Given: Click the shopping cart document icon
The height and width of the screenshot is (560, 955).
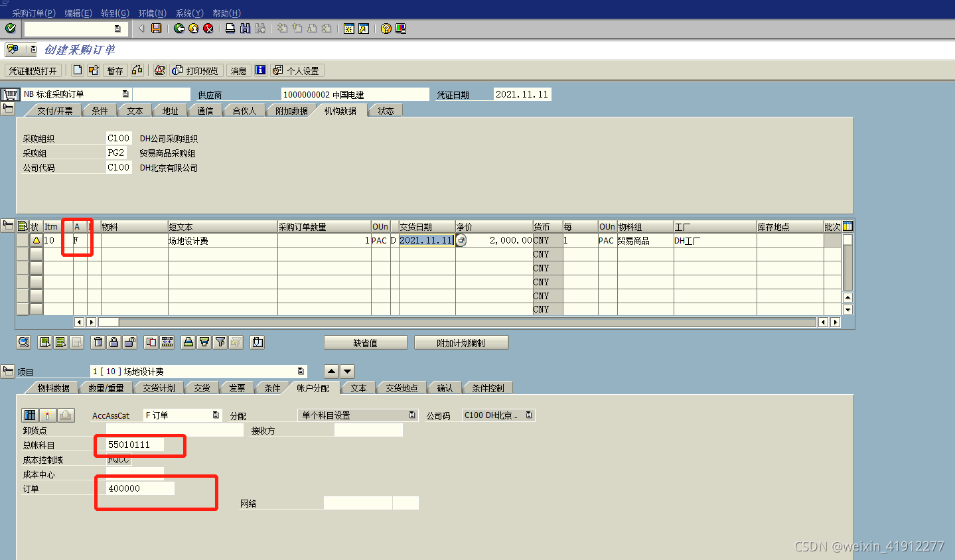Looking at the screenshot, I should click(10, 95).
